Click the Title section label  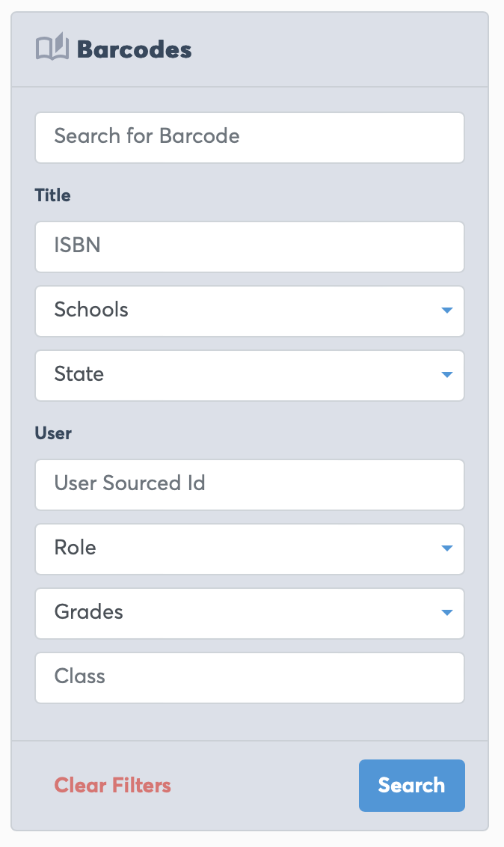tap(52, 195)
